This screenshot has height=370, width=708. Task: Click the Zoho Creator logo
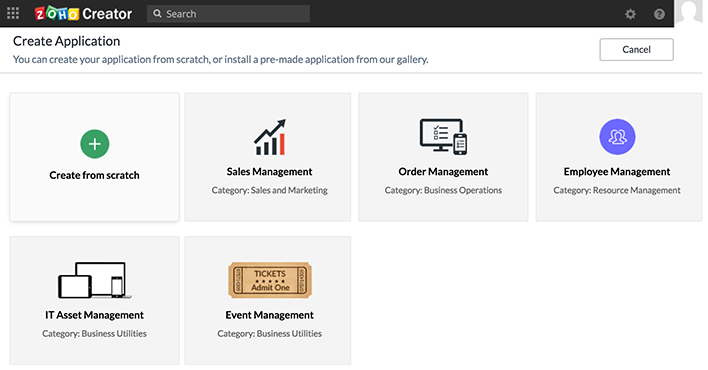click(84, 14)
